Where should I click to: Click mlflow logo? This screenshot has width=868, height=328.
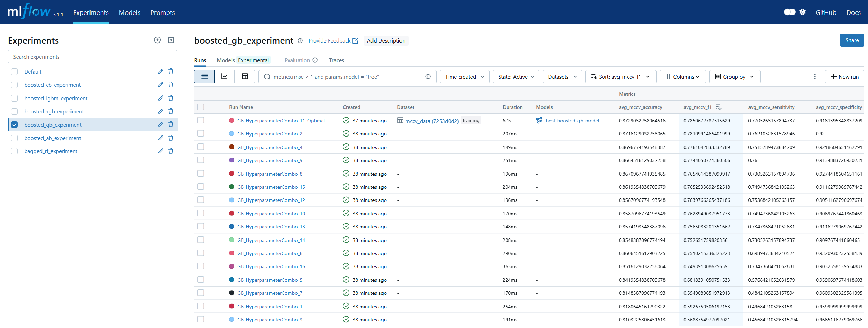pos(29,11)
